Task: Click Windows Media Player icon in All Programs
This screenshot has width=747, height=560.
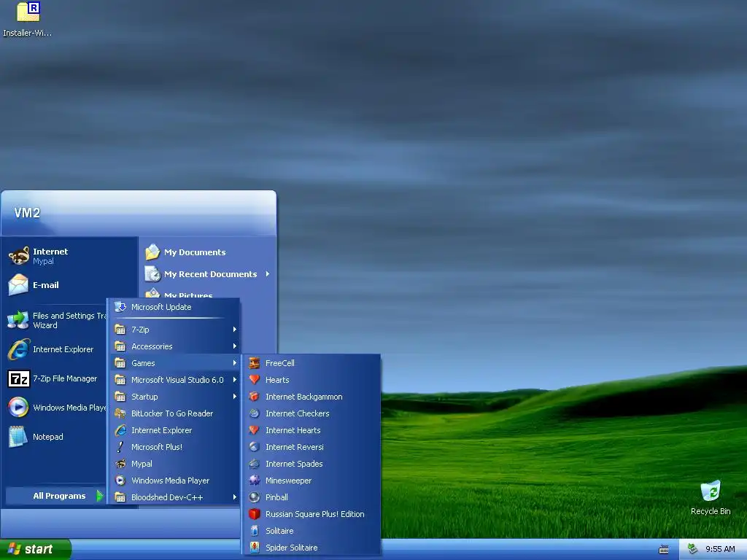Action: (120, 480)
